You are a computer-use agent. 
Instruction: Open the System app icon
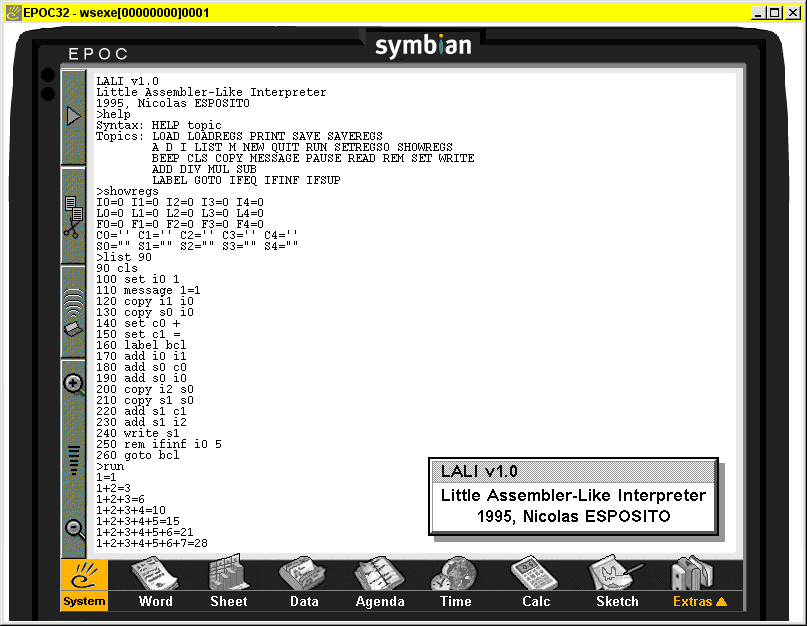pyautogui.click(x=84, y=585)
